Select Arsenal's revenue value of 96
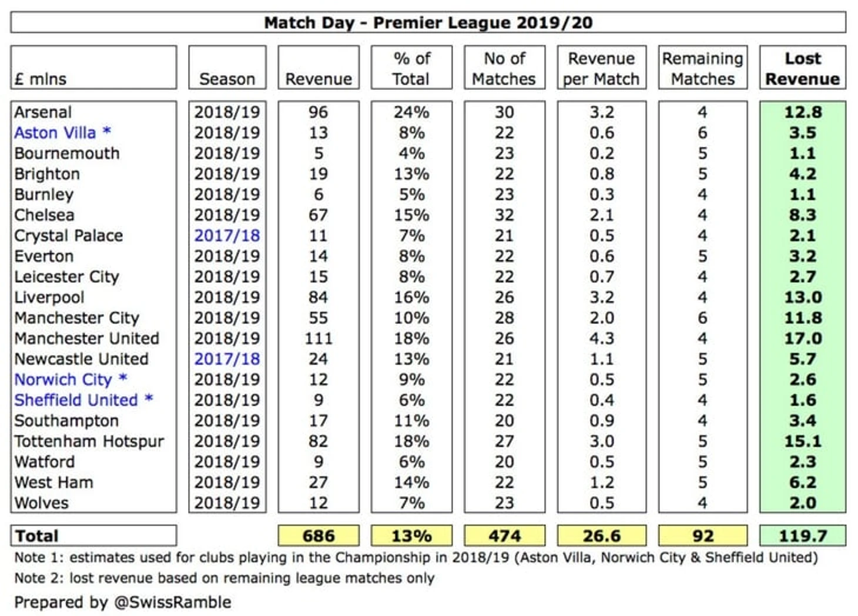The height and width of the screenshot is (616, 858). [x=319, y=112]
